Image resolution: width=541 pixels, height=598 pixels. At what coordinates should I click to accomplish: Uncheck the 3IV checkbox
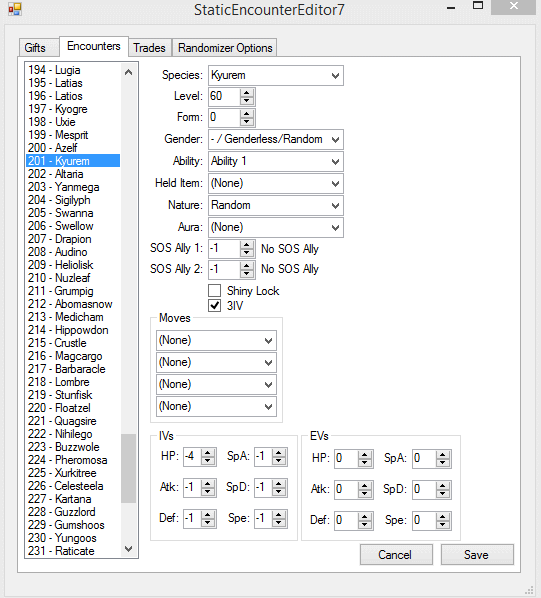click(x=215, y=305)
